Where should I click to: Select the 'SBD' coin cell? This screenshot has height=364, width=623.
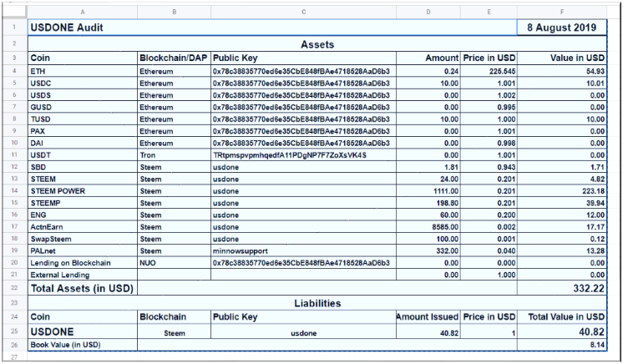click(83, 167)
